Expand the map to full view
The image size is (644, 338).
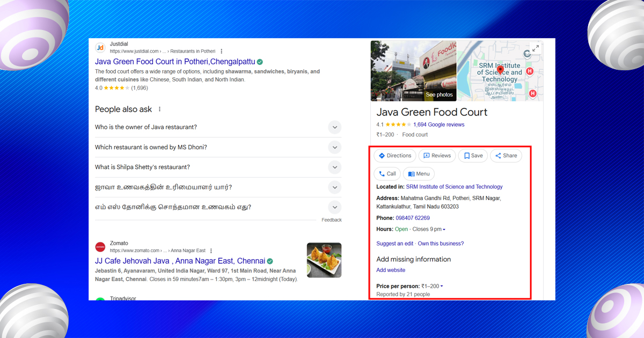535,48
